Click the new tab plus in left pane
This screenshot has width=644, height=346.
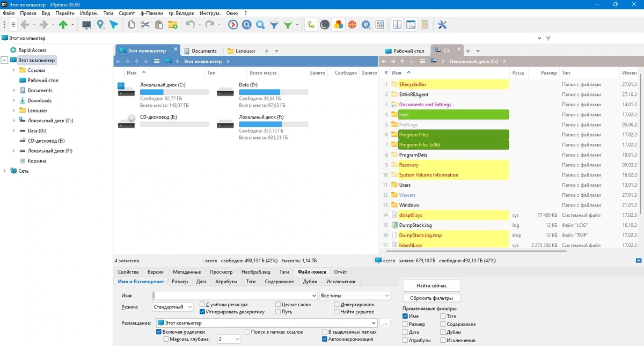click(267, 51)
